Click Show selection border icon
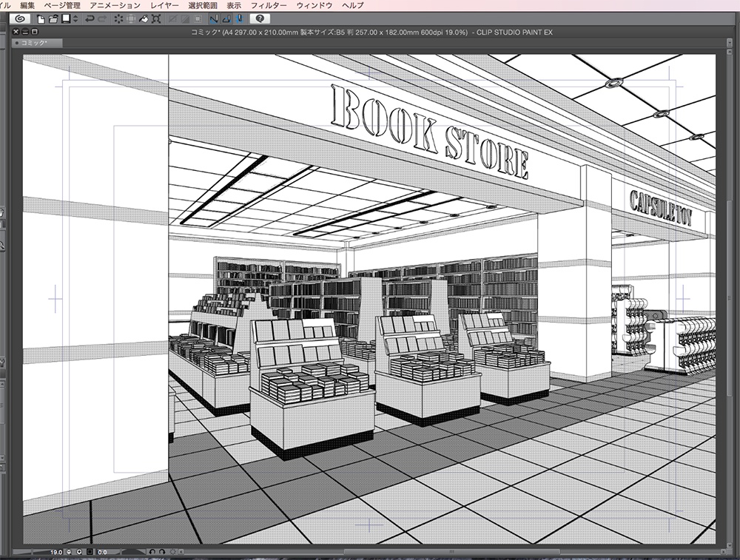The height and width of the screenshot is (560, 740). 198,19
